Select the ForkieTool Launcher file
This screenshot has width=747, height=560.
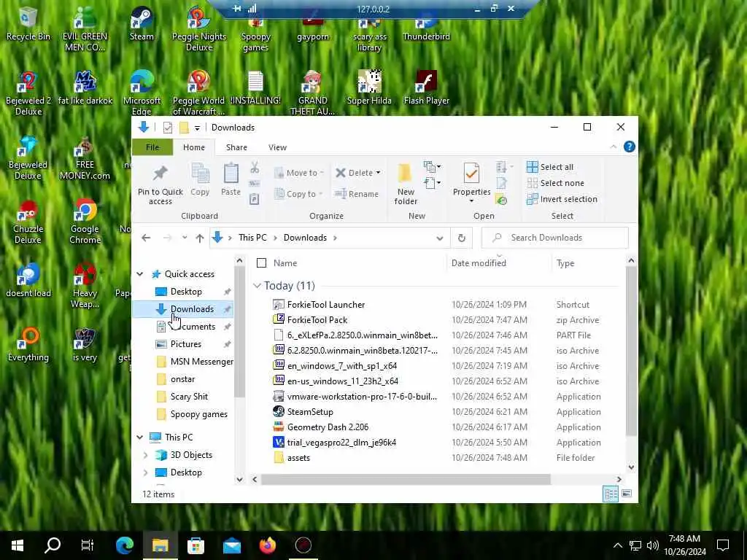(326, 304)
